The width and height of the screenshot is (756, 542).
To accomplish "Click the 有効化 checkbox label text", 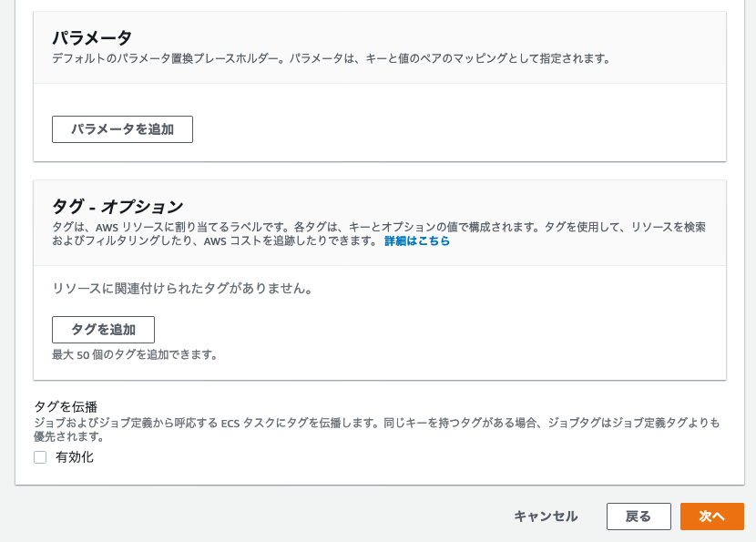I will [x=75, y=457].
